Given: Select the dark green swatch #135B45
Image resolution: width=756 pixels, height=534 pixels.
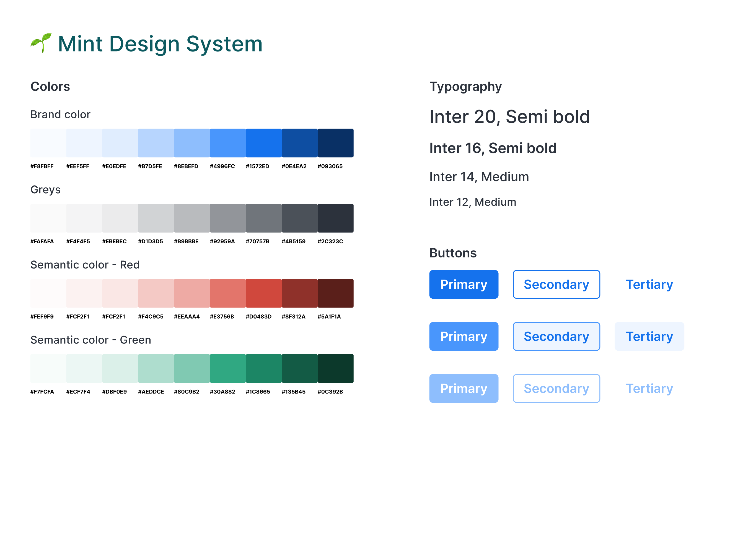Looking at the screenshot, I should [300, 368].
